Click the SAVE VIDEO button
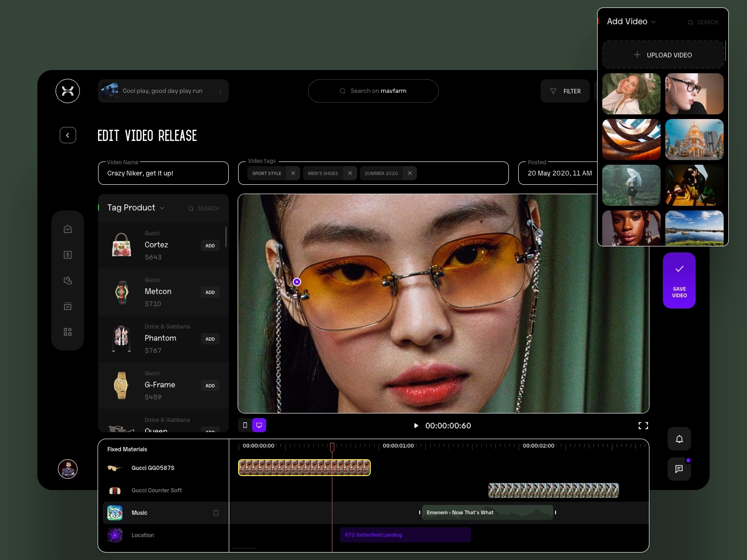The width and height of the screenshot is (747, 560). coord(679,280)
